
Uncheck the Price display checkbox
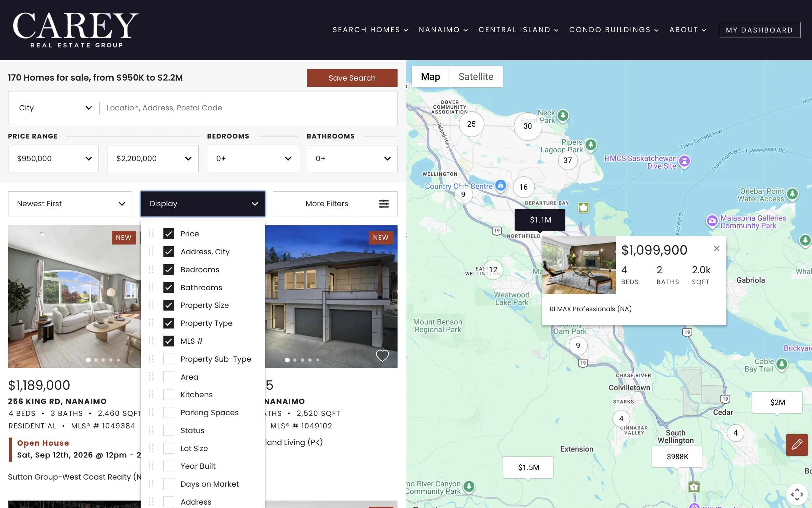coord(169,234)
